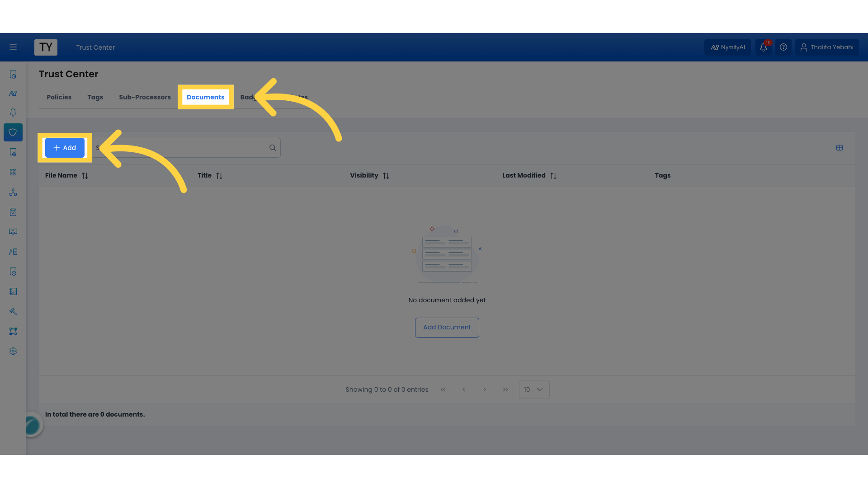Screen dimensions: 868x488
Task: Open the document with globe sidebar icon
Action: (13, 152)
